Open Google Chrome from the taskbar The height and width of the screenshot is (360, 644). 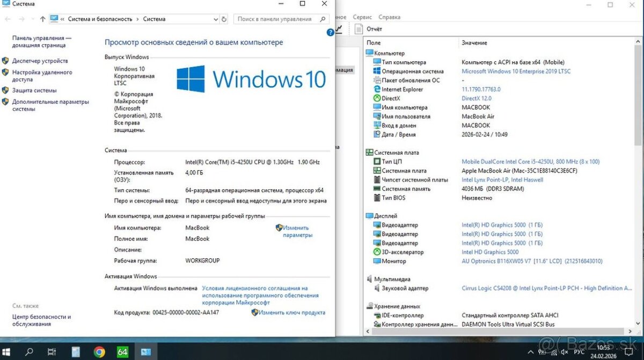(99, 352)
